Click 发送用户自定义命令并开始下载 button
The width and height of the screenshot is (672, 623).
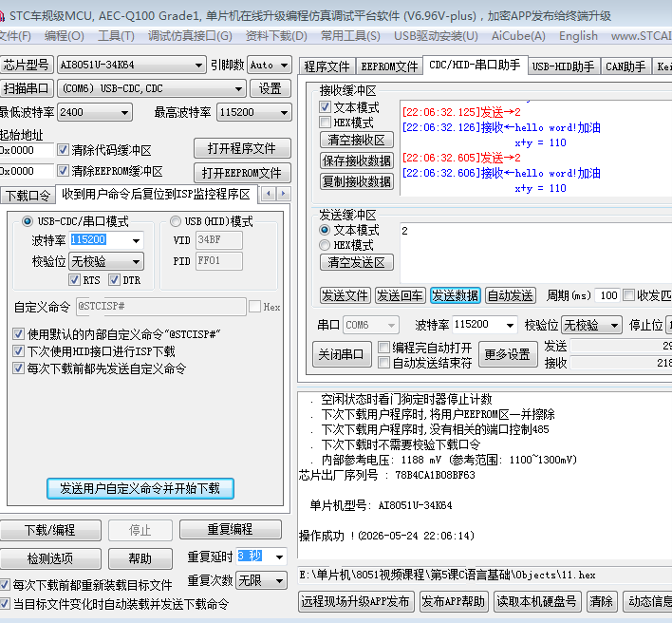(x=140, y=488)
